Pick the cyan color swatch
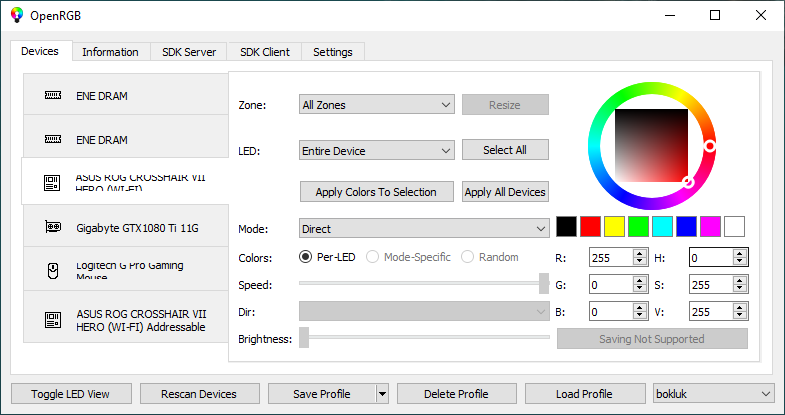Image resolution: width=785 pixels, height=415 pixels. click(662, 227)
